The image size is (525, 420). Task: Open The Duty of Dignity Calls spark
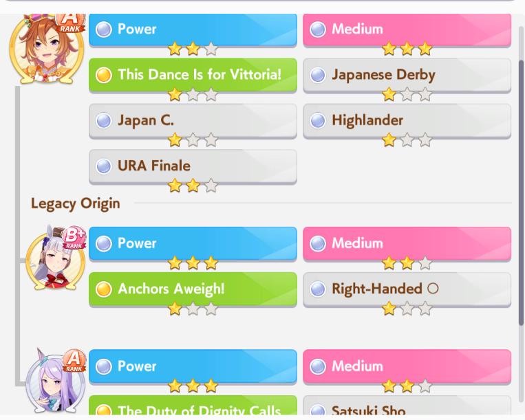(193, 406)
